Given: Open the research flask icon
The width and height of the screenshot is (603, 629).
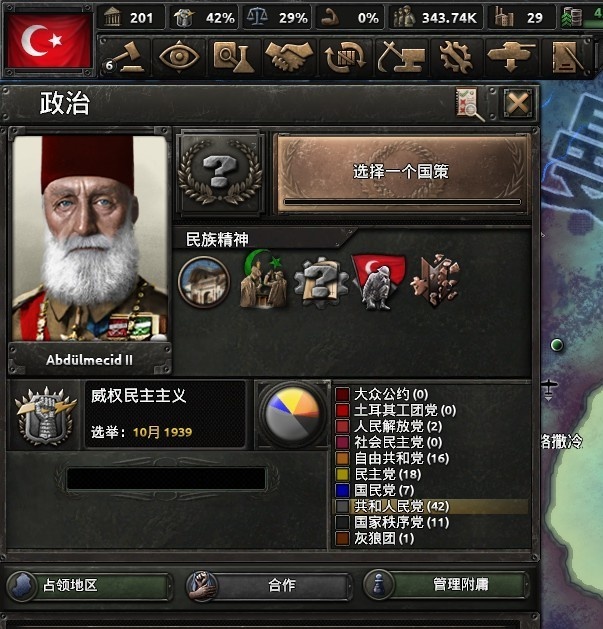Looking at the screenshot, I should click(x=233, y=57).
